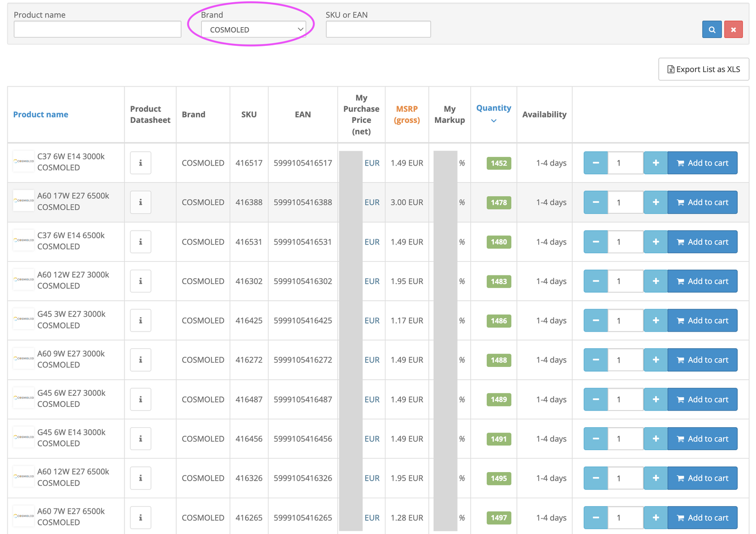Open the Brand dropdown showing COSMOLED
The width and height of the screenshot is (756, 534).
click(254, 29)
